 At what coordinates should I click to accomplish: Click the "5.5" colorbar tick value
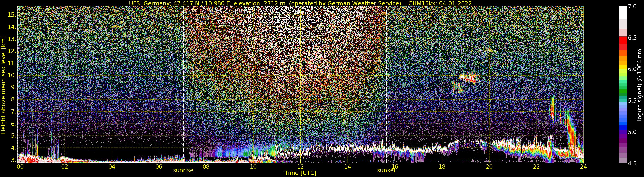pyautogui.click(x=632, y=101)
